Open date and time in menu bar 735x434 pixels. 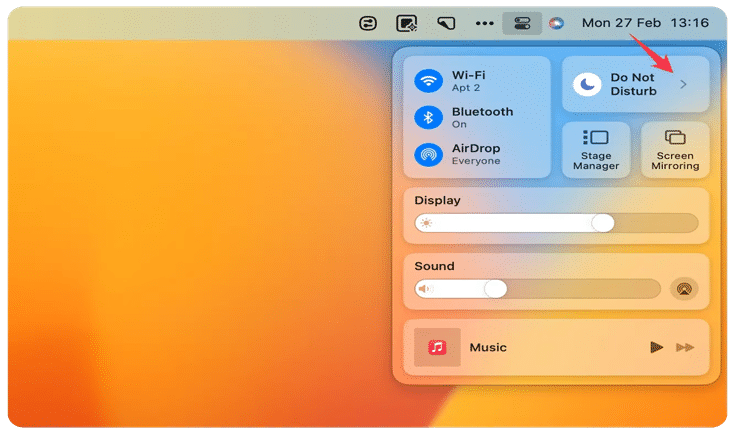tap(645, 23)
